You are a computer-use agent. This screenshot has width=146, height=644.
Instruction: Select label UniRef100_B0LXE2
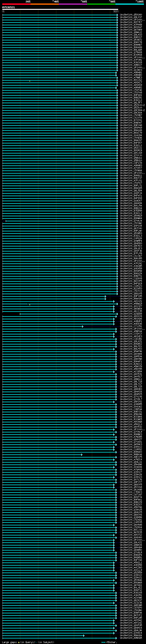point(131,588)
